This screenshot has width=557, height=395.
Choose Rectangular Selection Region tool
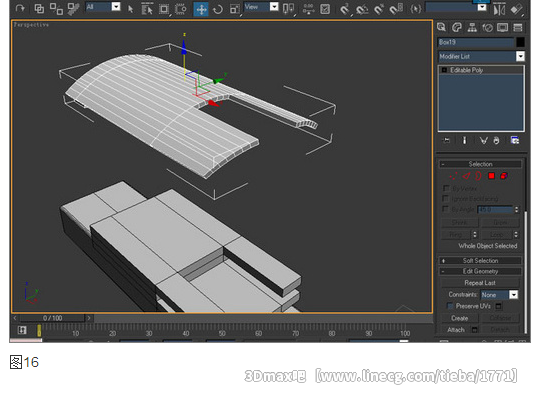click(164, 9)
